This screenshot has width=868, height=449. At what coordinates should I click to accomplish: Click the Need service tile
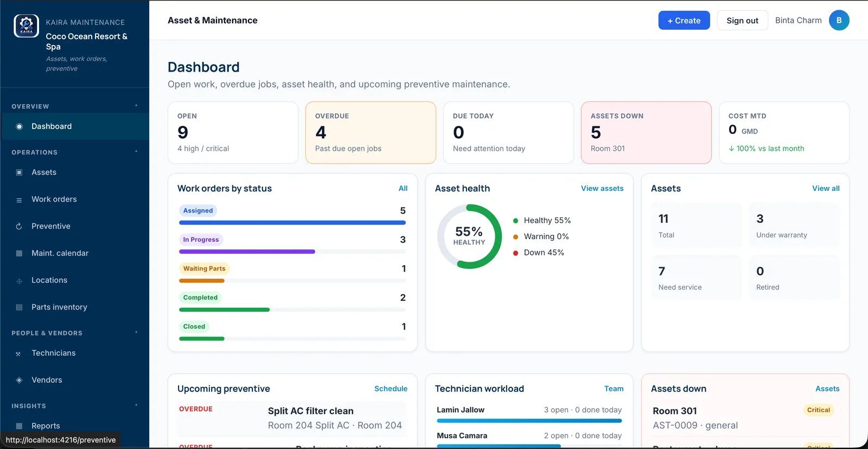click(696, 278)
